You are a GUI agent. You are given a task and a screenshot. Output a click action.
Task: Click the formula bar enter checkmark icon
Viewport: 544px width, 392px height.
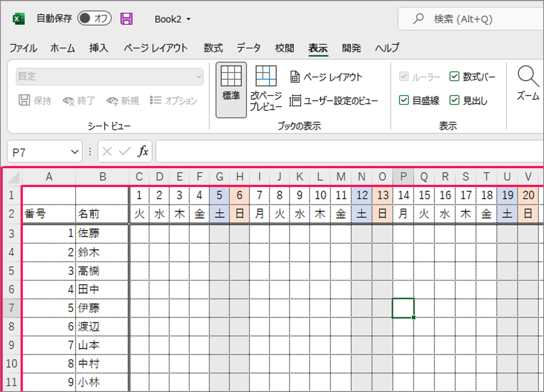[125, 151]
